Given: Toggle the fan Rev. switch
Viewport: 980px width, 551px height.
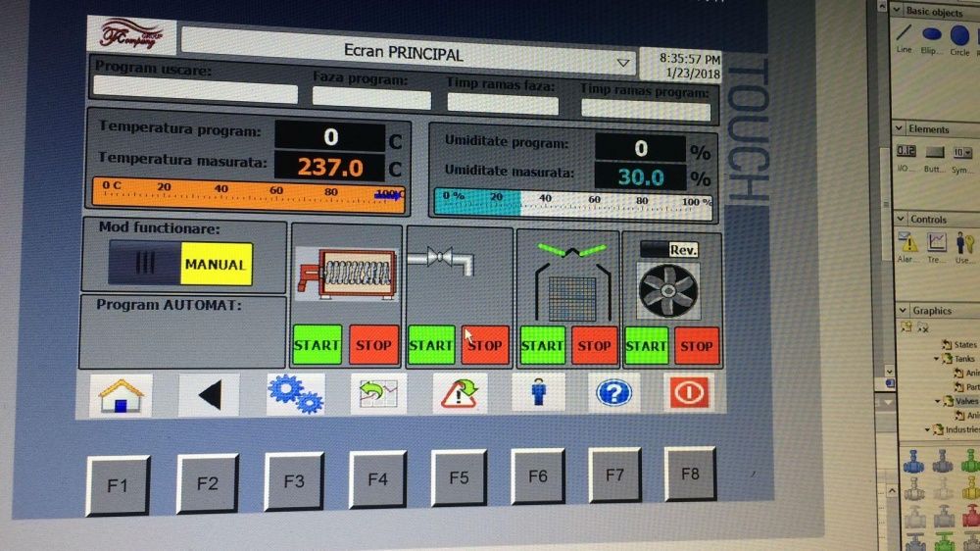Looking at the screenshot, I should click(x=668, y=250).
